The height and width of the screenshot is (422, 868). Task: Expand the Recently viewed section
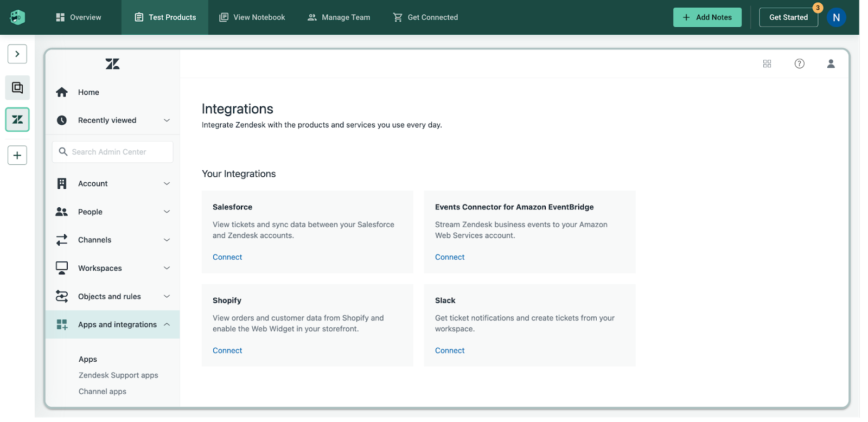(x=167, y=120)
